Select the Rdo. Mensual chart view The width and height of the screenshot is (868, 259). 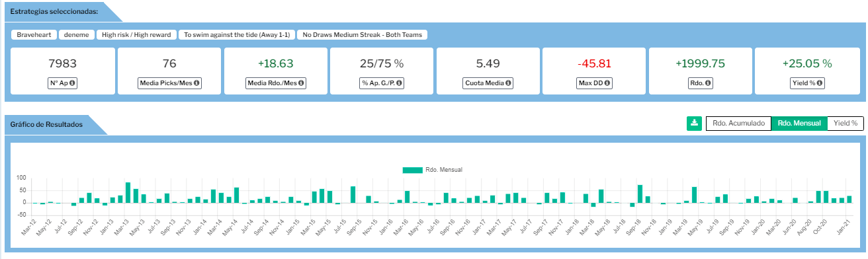pos(799,124)
